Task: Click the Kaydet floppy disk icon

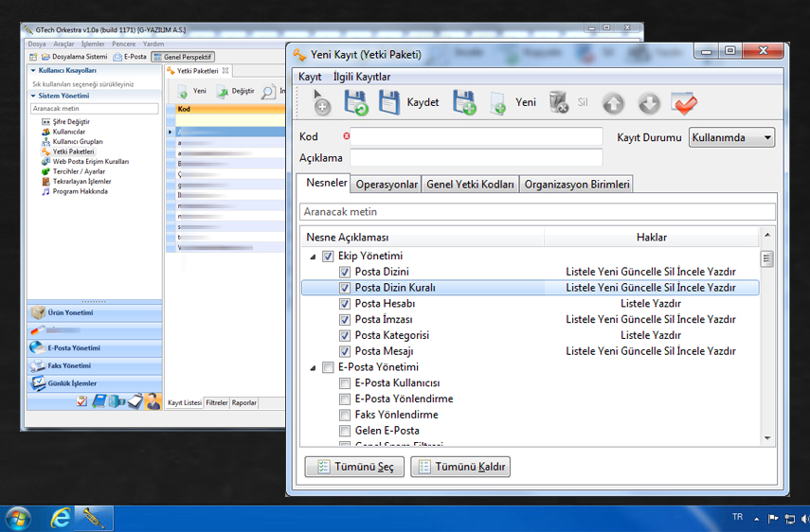Action: click(x=388, y=102)
